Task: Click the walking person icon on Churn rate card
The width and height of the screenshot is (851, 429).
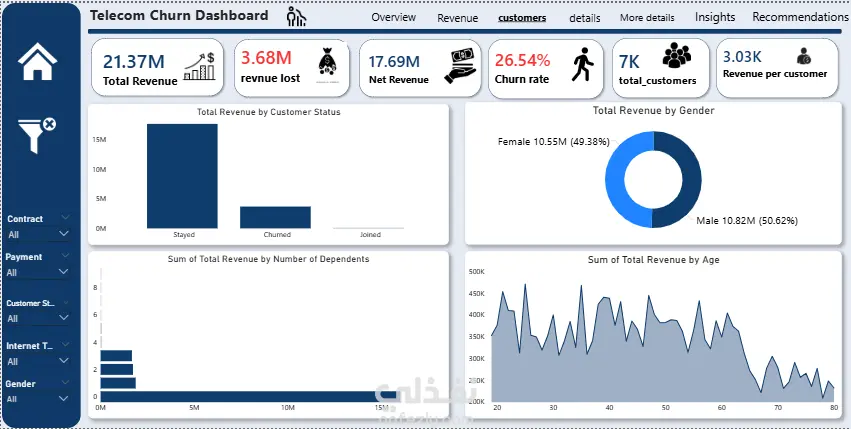Action: pyautogui.click(x=582, y=65)
